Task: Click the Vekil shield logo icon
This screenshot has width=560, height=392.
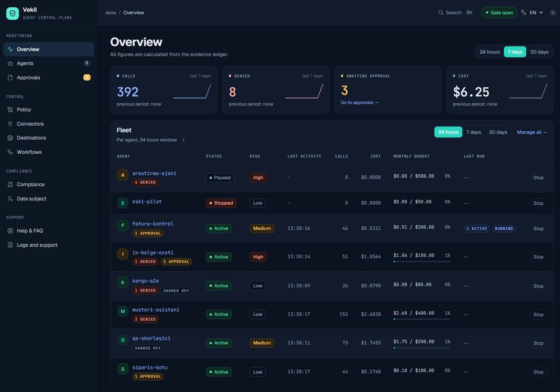Action: 13,13
